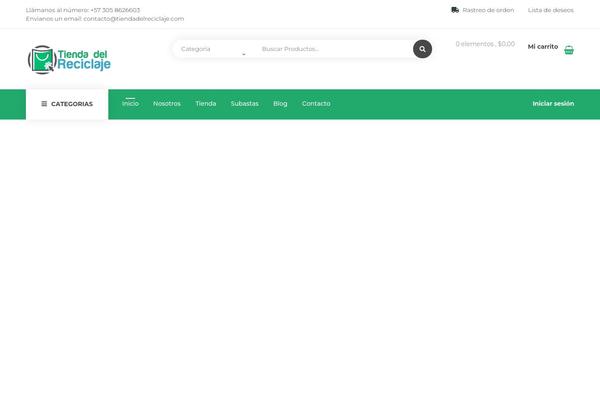
Task: Click the Buscar Productos search field
Action: pyautogui.click(x=333, y=49)
